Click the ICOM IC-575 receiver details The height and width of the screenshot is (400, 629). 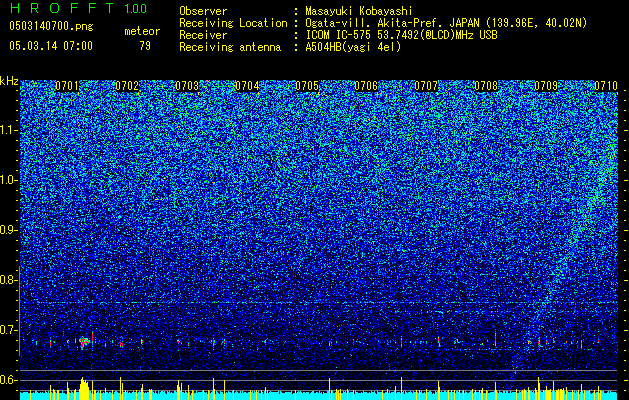coord(401,35)
